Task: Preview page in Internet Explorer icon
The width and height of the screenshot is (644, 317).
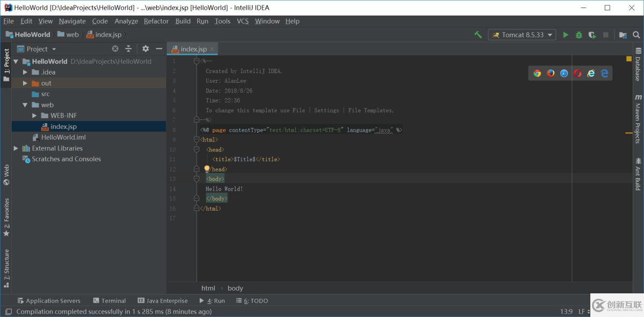Action: tap(591, 73)
